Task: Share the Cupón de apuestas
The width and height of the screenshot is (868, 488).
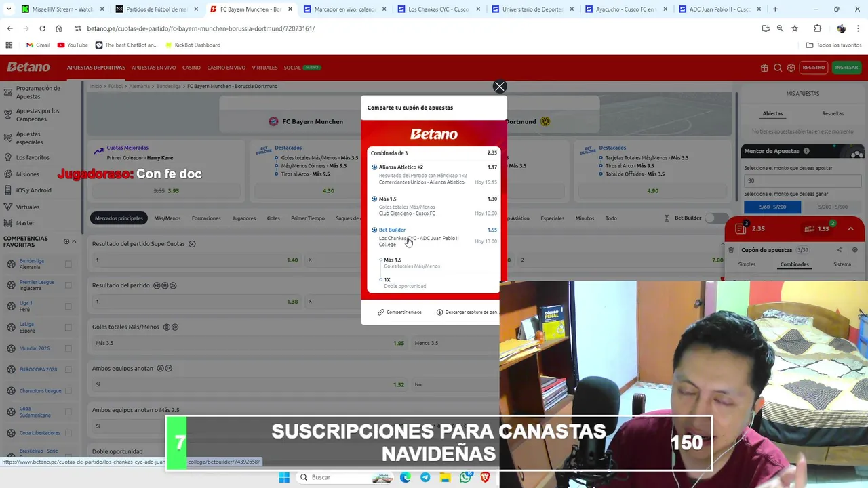Action: point(839,250)
